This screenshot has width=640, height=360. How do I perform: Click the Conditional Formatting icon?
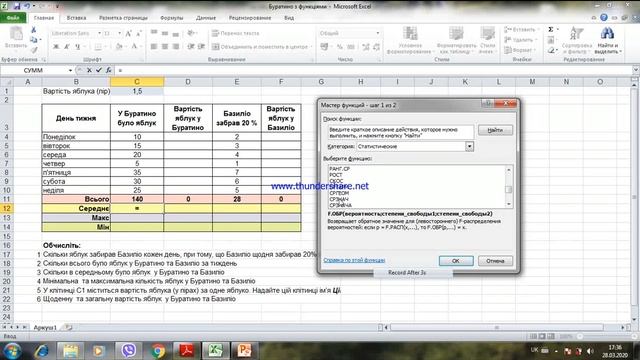[410, 34]
